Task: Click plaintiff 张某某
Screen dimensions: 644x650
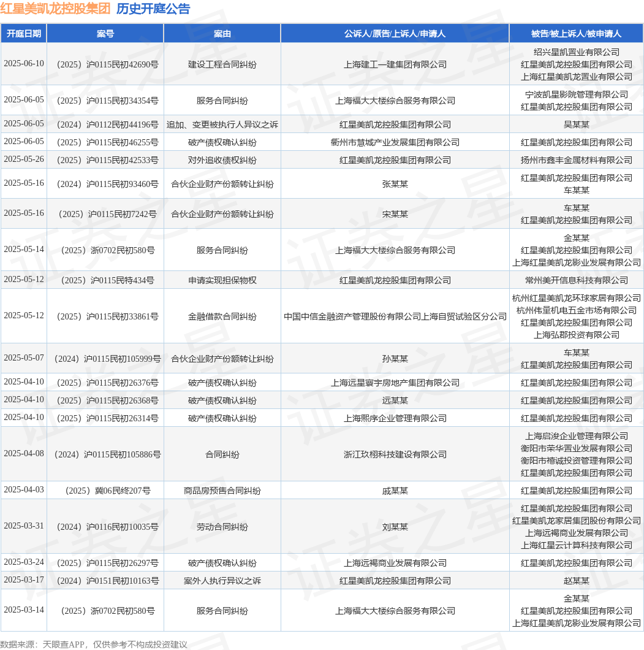Action: coord(395,184)
